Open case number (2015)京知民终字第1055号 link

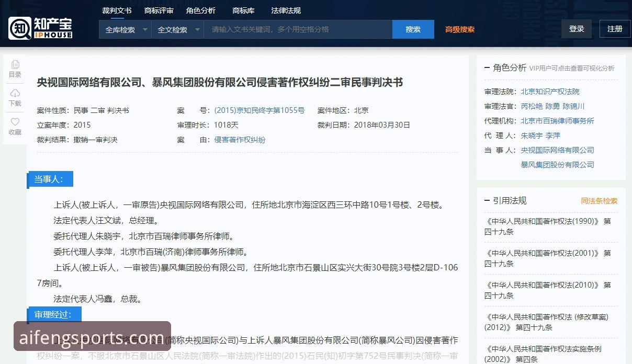pos(259,110)
